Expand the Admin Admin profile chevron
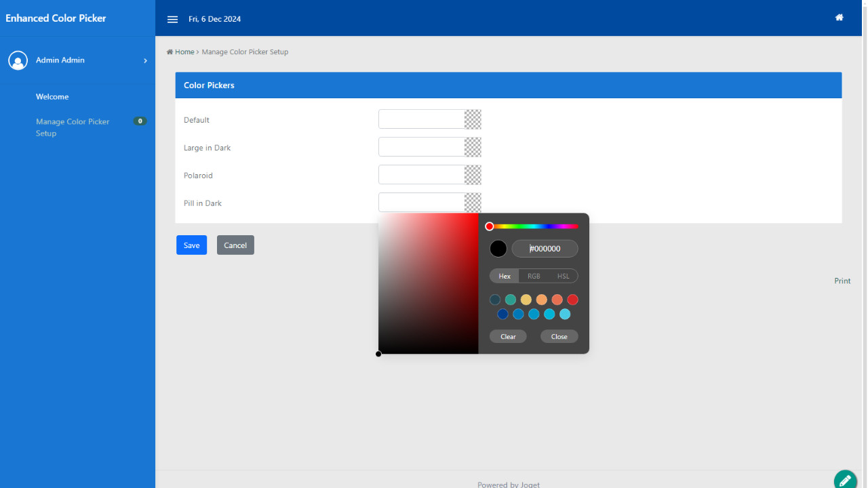 [x=145, y=60]
